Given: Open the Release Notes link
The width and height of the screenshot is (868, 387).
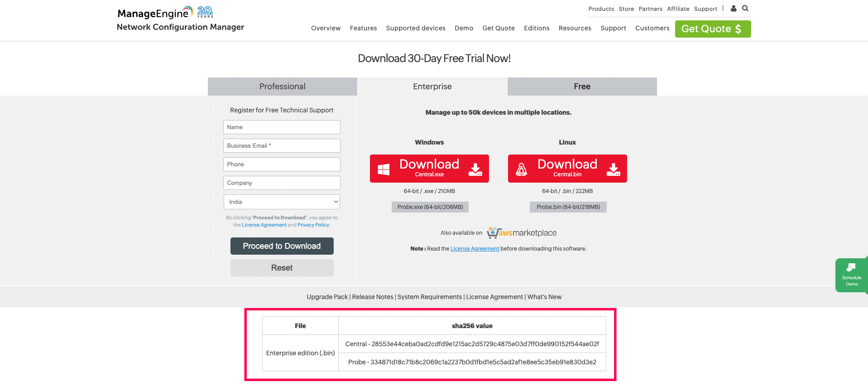Looking at the screenshot, I should coord(373,297).
